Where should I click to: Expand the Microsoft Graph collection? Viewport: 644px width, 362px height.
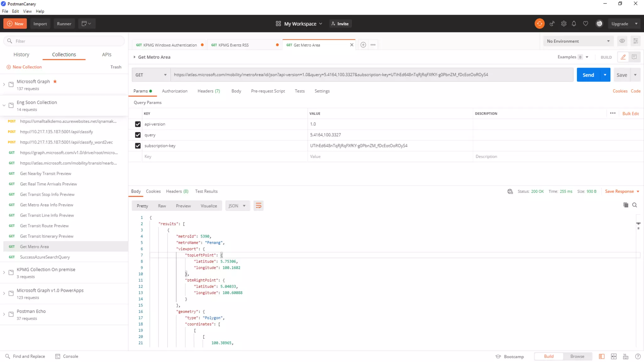4,85
